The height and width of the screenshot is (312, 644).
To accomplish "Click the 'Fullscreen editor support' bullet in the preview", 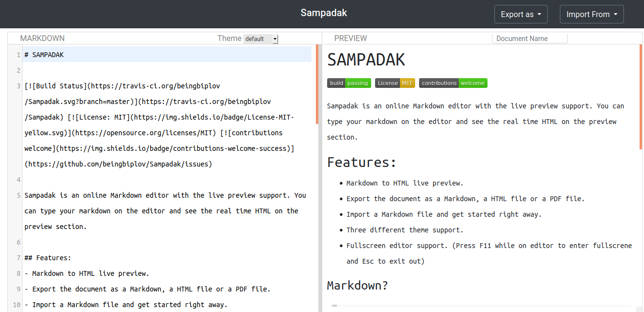I will point(489,253).
